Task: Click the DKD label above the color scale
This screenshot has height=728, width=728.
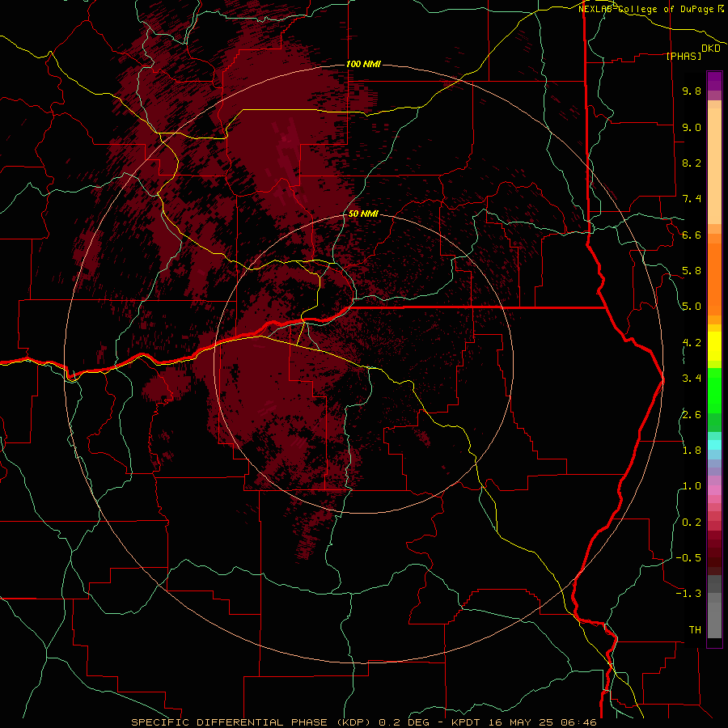Action: point(711,49)
